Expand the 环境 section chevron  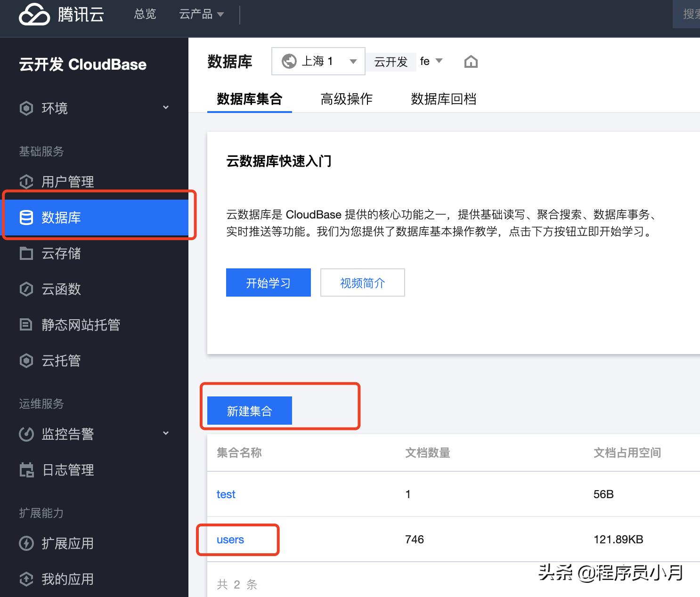(166, 108)
